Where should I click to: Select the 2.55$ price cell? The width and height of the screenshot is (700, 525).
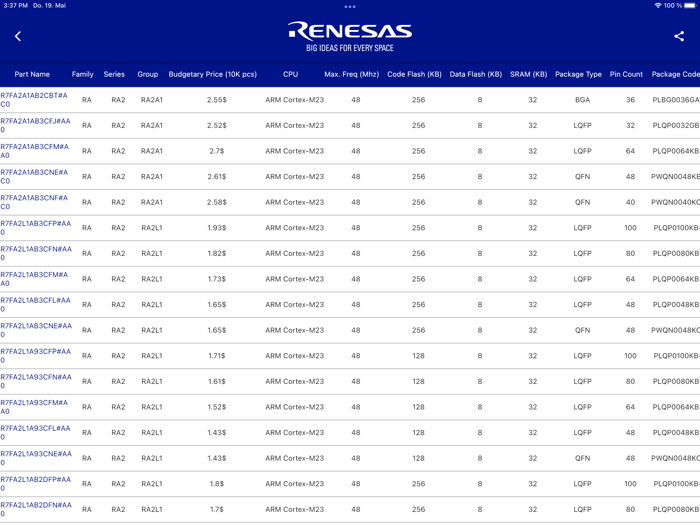coord(217,100)
